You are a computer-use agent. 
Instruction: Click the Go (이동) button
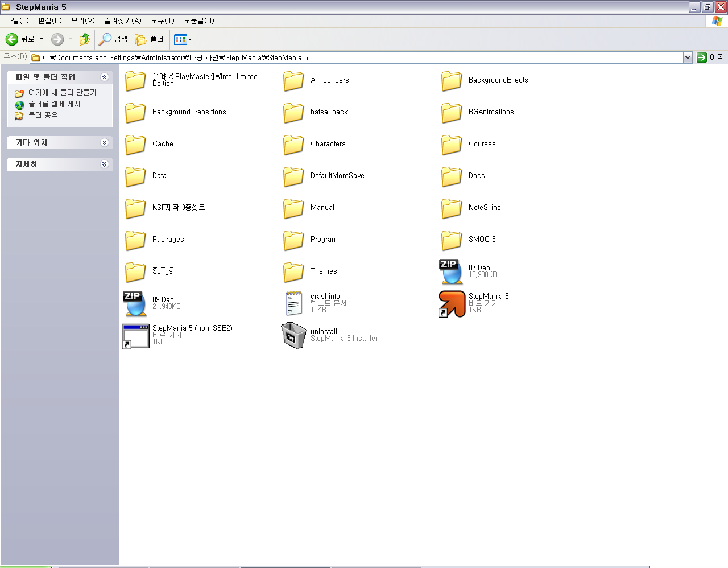(x=710, y=57)
